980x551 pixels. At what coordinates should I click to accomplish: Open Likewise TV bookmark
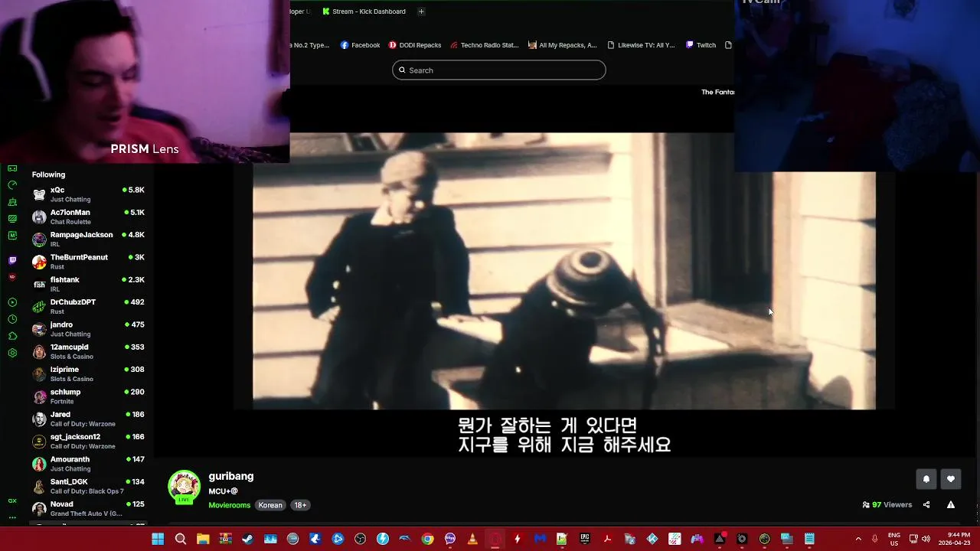[641, 45]
